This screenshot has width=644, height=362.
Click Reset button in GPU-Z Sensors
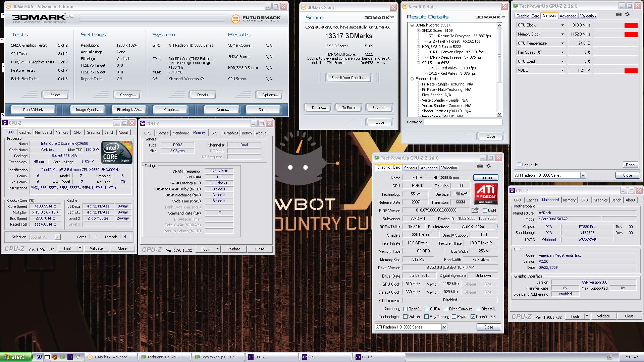(x=630, y=165)
